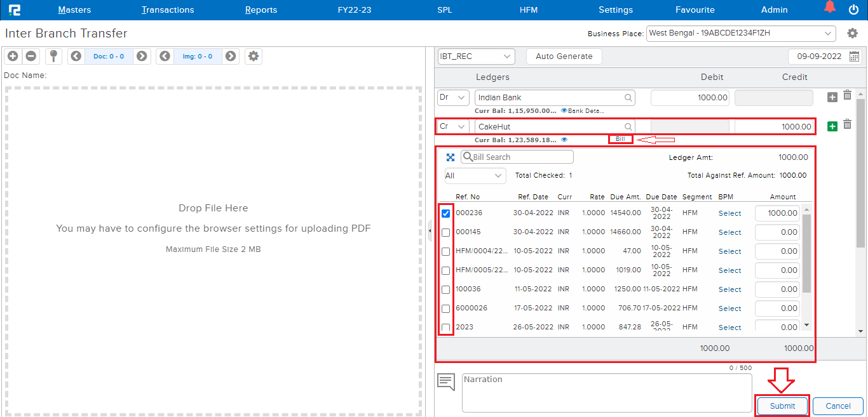
Task: Click into the Narration text field
Action: [x=606, y=393]
